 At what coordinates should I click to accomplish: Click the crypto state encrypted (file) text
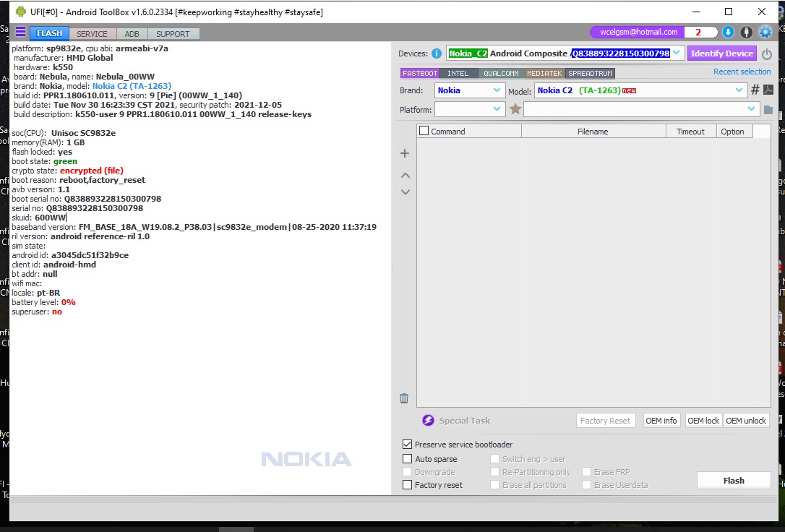pos(92,171)
